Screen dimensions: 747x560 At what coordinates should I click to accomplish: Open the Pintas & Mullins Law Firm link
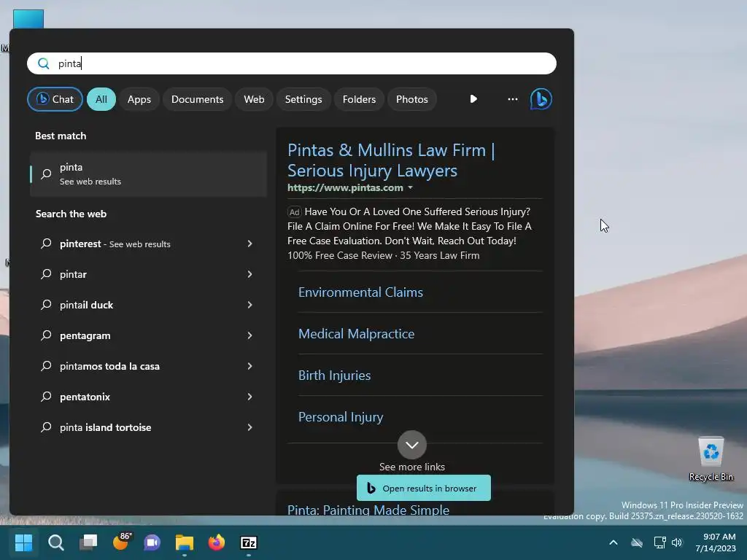391,160
